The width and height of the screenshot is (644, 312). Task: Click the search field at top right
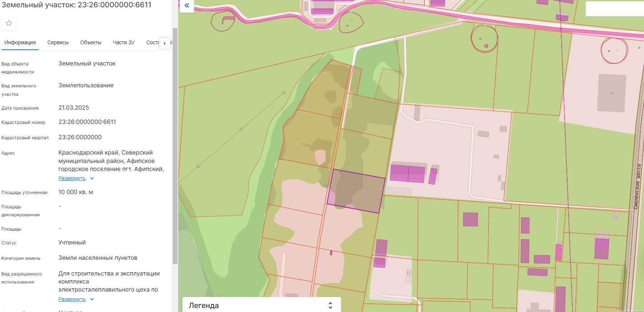(x=614, y=9)
